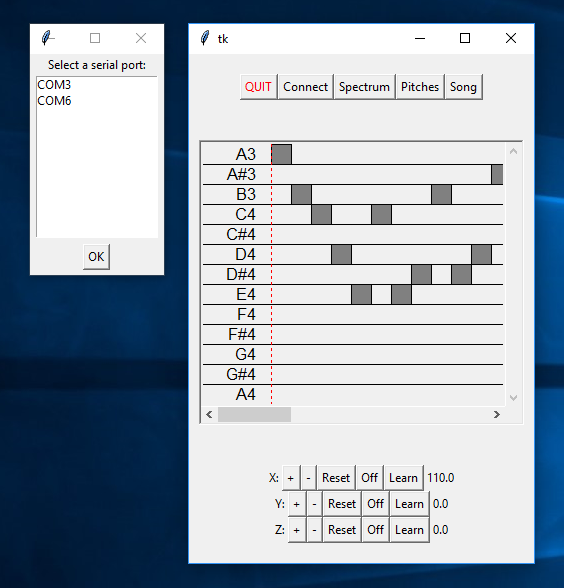
Task: Switch to the Song view
Action: (x=464, y=87)
